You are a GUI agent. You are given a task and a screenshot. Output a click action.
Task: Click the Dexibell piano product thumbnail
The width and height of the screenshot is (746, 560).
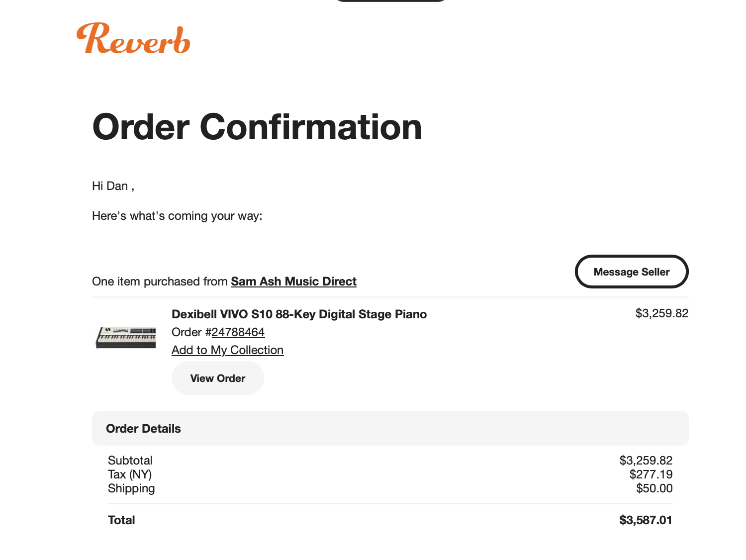(126, 337)
